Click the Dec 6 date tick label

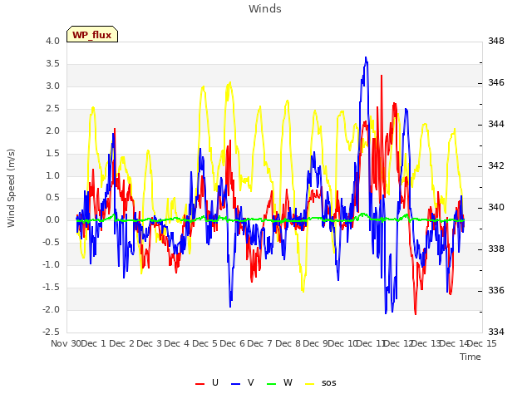(x=233, y=343)
